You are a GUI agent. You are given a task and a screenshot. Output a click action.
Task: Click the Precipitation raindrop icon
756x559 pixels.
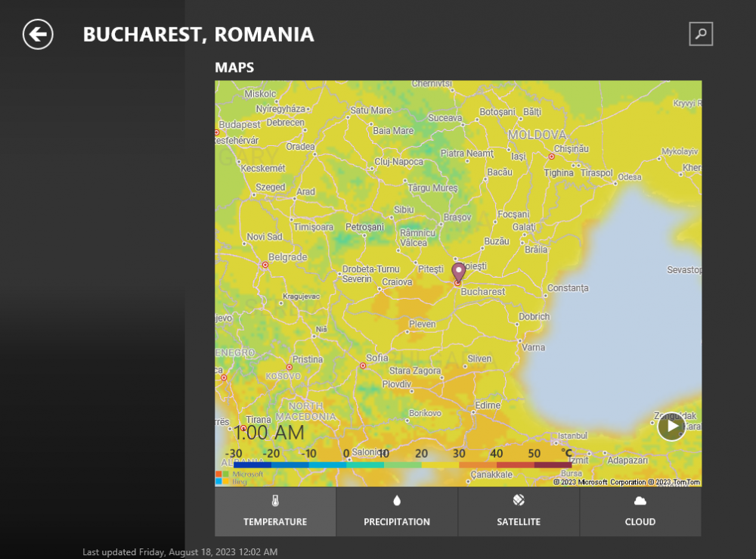point(397,499)
